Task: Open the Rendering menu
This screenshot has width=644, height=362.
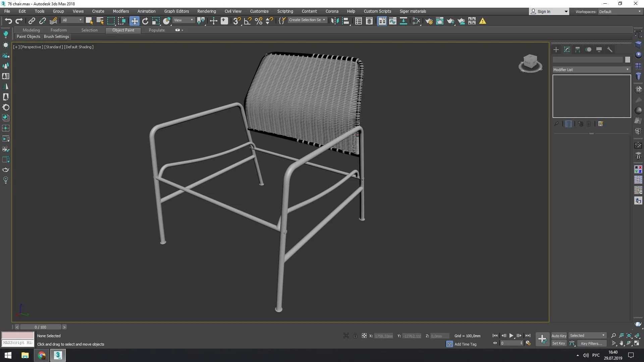Action: 207,11
